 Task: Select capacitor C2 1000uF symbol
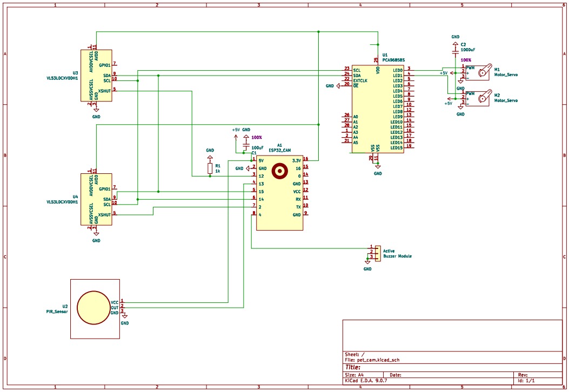[x=455, y=52]
